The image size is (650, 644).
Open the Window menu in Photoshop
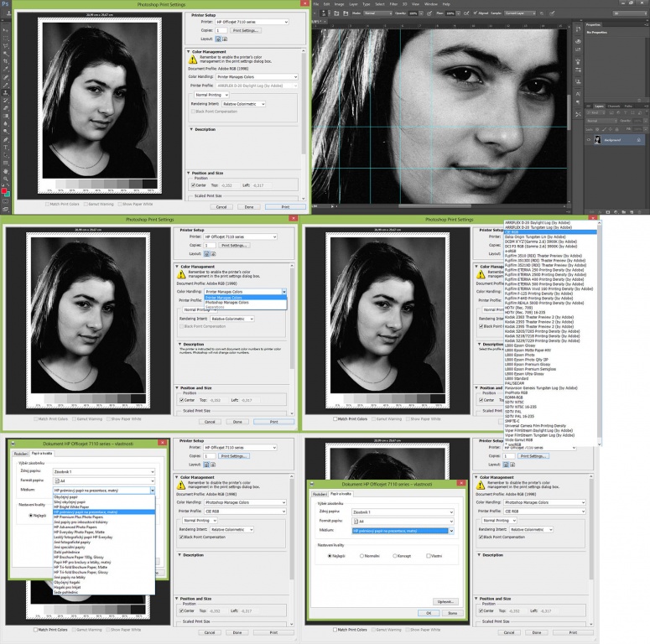coord(431,4)
